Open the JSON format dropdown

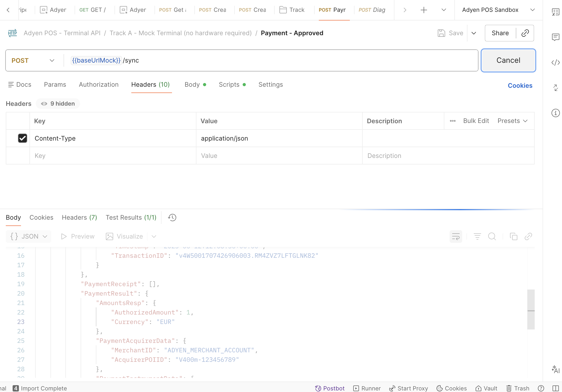pyautogui.click(x=29, y=236)
